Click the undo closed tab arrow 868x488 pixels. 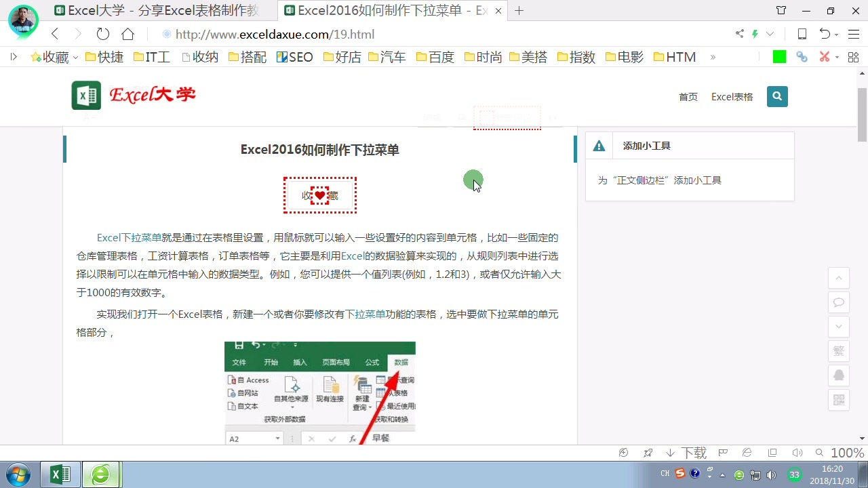click(x=824, y=34)
